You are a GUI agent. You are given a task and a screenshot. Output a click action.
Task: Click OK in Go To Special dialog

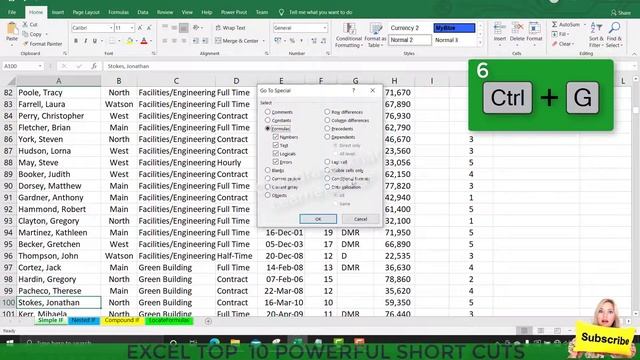coord(318,219)
